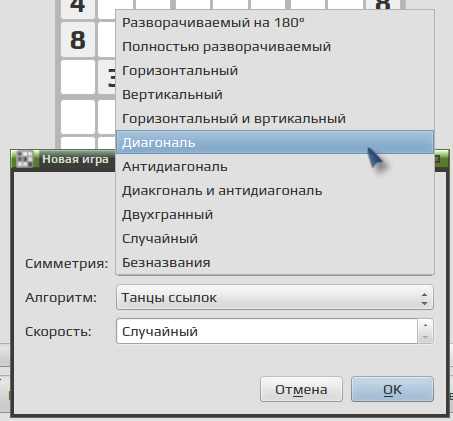Click the Скорость field showing "Случайный"
The height and width of the screenshot is (421, 453).
point(267,331)
